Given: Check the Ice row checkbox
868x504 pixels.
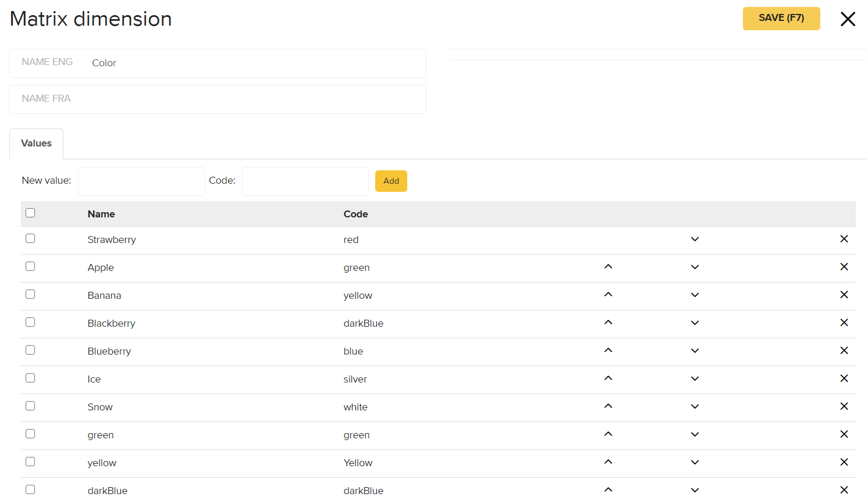Looking at the screenshot, I should [30, 378].
